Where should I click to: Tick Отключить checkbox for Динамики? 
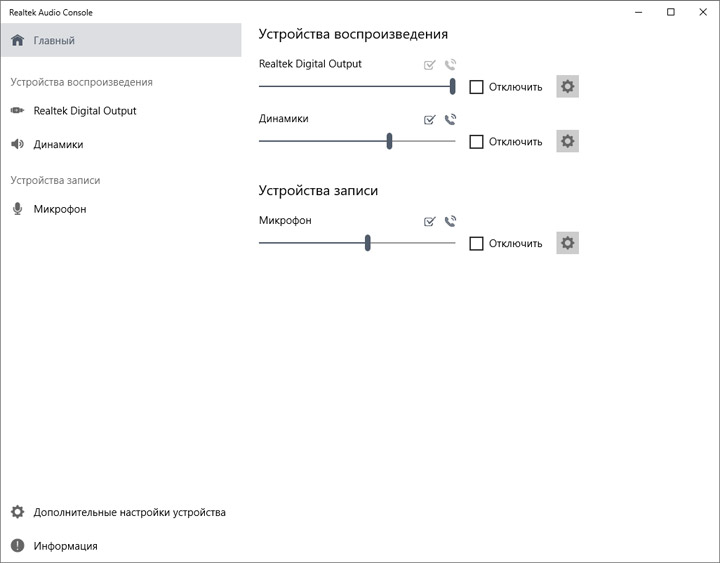click(477, 142)
